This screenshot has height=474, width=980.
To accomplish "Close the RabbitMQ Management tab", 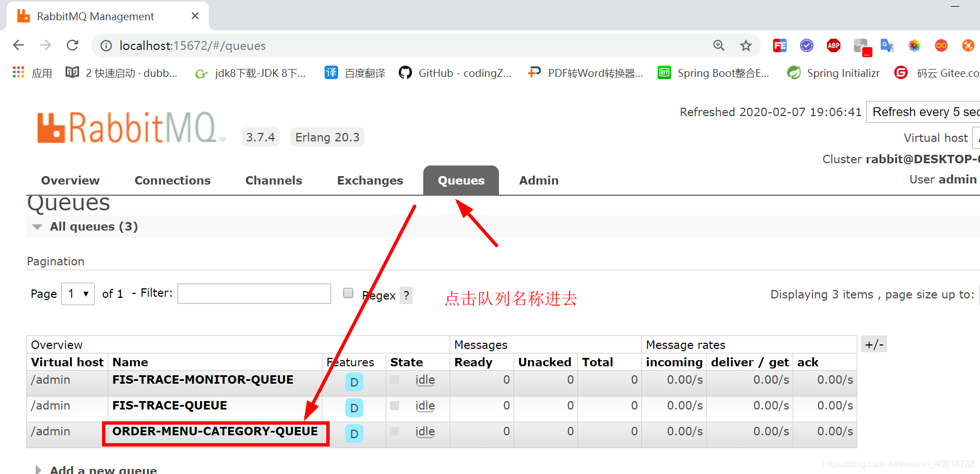I will point(195,16).
